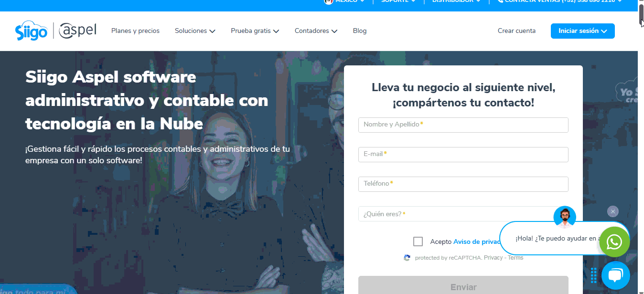Image resolution: width=644 pixels, height=294 pixels.
Task: Focus the Teléfono field
Action: (463, 184)
